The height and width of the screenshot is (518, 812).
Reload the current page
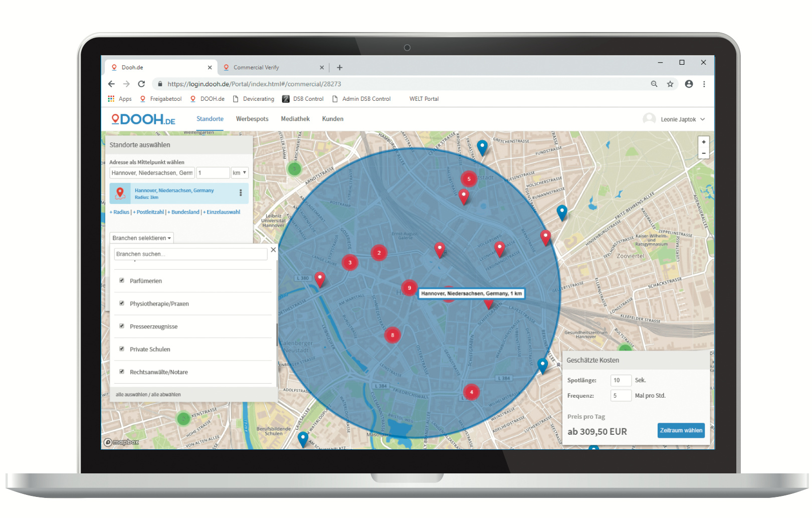141,84
